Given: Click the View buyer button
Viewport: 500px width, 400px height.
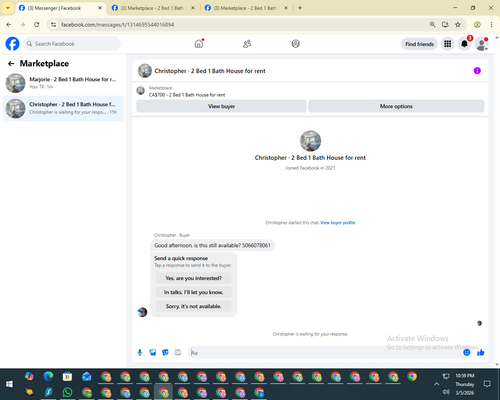Looking at the screenshot, I should [221, 106].
